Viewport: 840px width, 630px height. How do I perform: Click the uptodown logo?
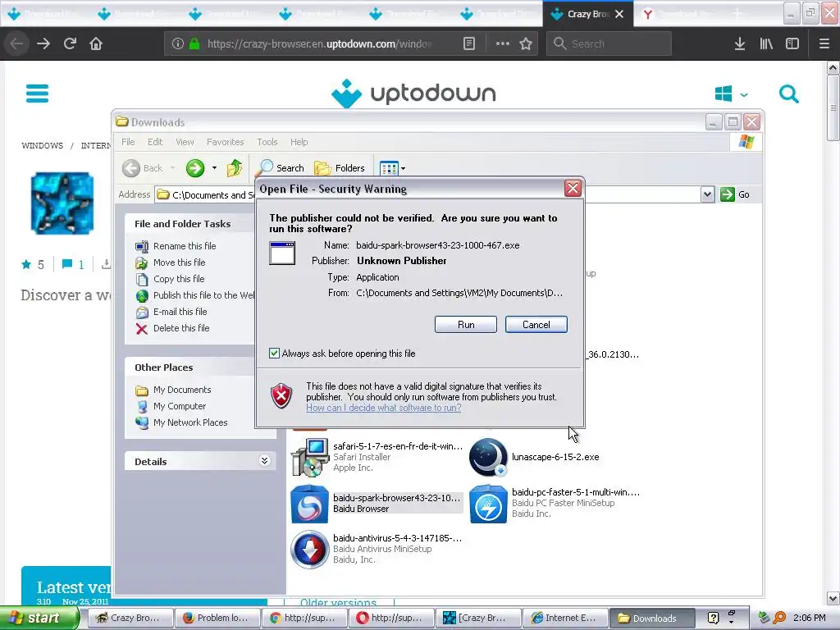[x=413, y=94]
